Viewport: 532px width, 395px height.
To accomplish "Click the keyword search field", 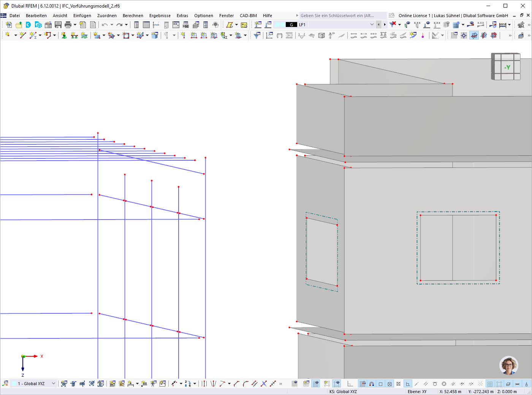I will click(342, 16).
